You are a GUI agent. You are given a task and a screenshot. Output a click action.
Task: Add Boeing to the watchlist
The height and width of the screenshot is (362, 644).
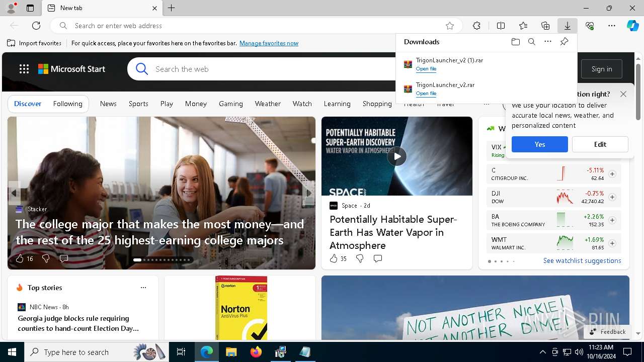[612, 220]
